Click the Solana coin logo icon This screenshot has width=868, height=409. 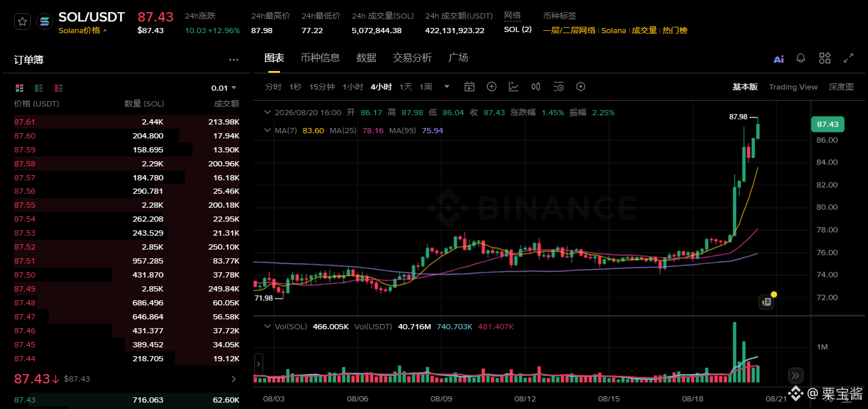coord(44,22)
